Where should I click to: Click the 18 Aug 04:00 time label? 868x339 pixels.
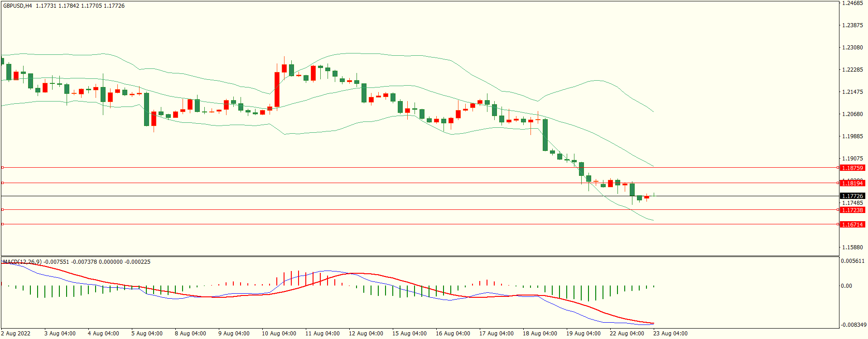click(540, 334)
